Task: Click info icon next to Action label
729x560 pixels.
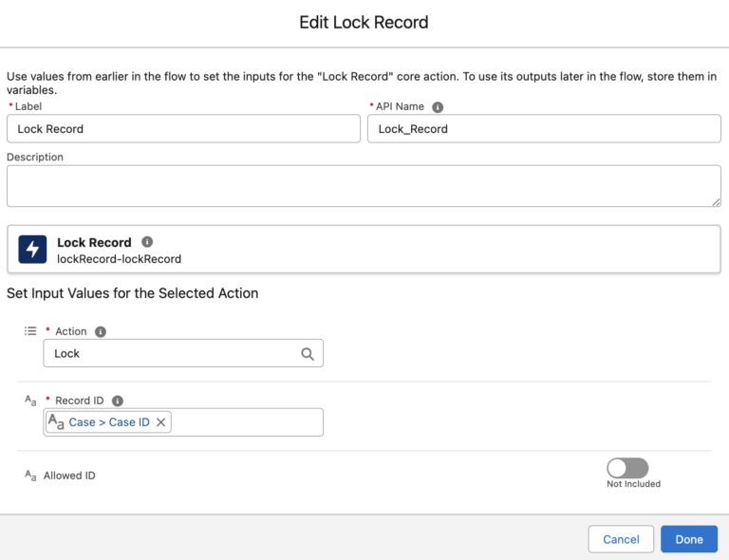Action: [101, 331]
